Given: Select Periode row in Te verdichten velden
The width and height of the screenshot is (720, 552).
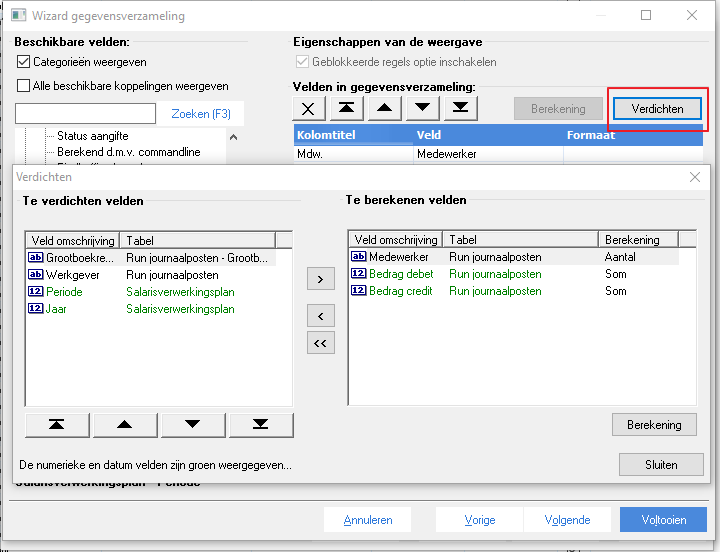Looking at the screenshot, I should (64, 292).
